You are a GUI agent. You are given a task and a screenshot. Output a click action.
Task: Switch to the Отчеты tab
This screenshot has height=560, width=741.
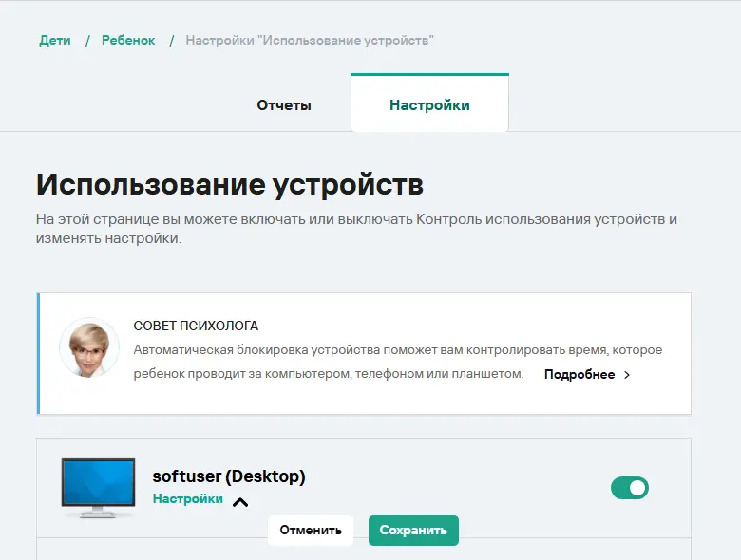(284, 104)
